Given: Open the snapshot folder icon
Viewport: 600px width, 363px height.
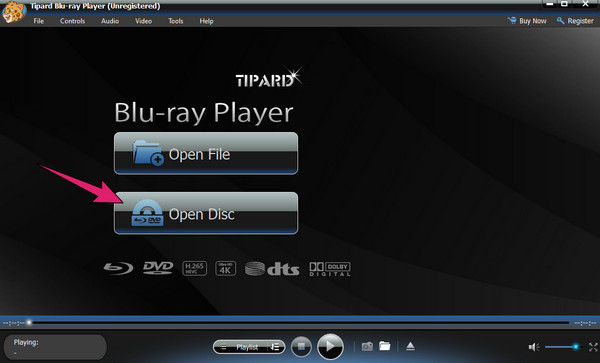Looking at the screenshot, I should pos(385,346).
